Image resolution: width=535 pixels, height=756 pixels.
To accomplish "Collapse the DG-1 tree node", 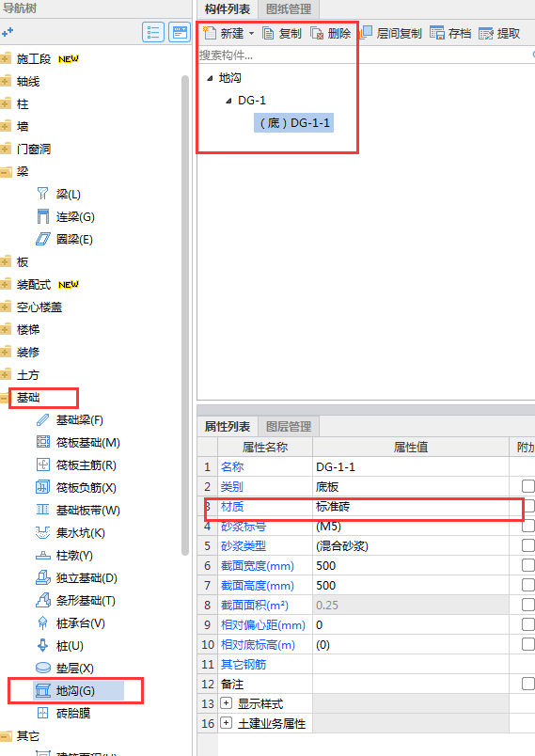I will point(228,101).
